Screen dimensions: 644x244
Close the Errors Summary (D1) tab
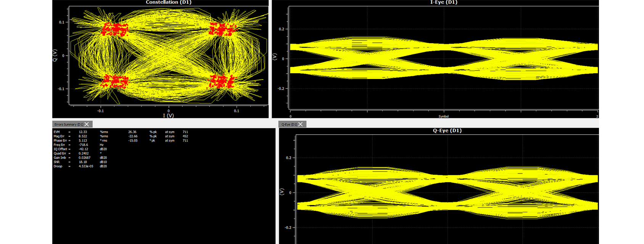(x=87, y=124)
